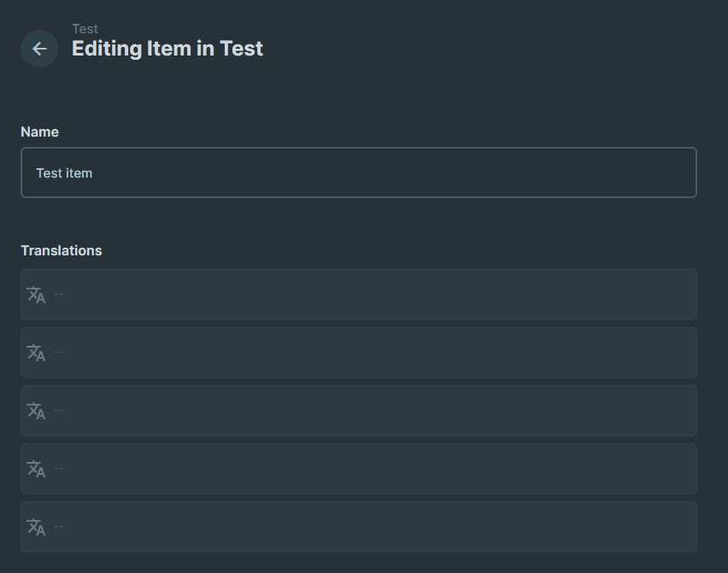
Task: Select the 'Test item' text in the Name field
Action: [x=64, y=172]
